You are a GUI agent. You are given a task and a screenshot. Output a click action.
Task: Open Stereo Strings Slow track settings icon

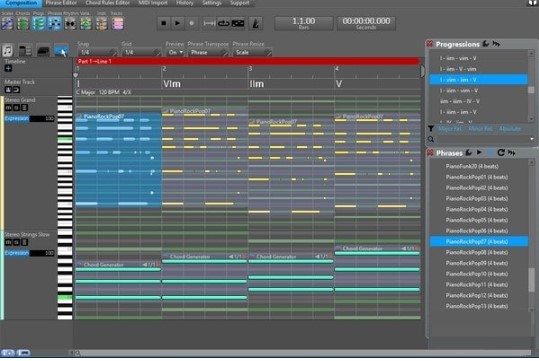24,242
